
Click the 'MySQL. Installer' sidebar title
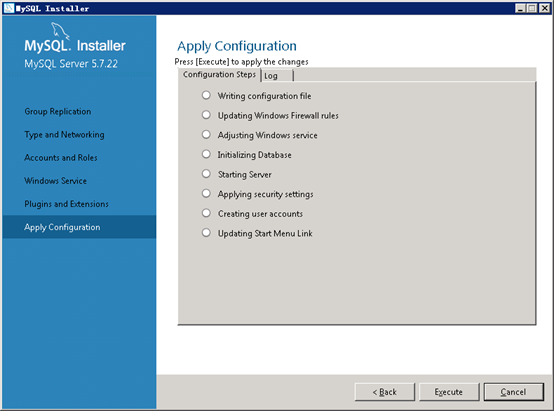click(x=75, y=46)
